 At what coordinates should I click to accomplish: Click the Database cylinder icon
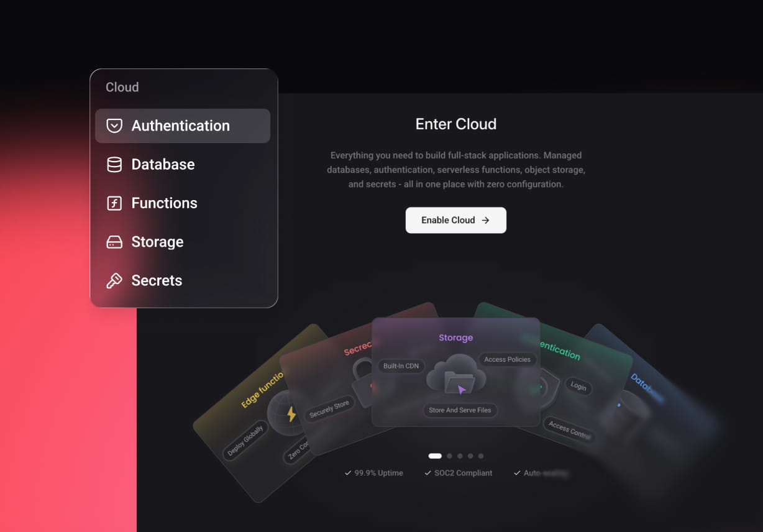coord(114,165)
